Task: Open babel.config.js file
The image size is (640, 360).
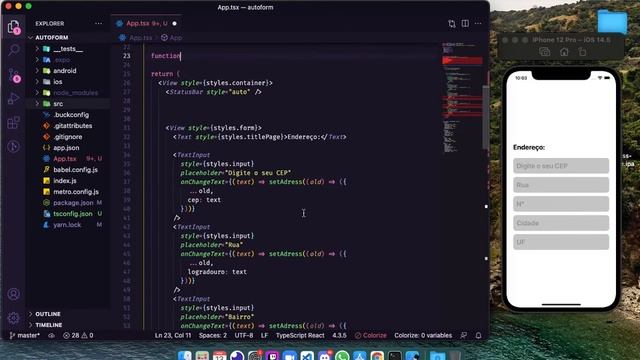Action: [75, 170]
